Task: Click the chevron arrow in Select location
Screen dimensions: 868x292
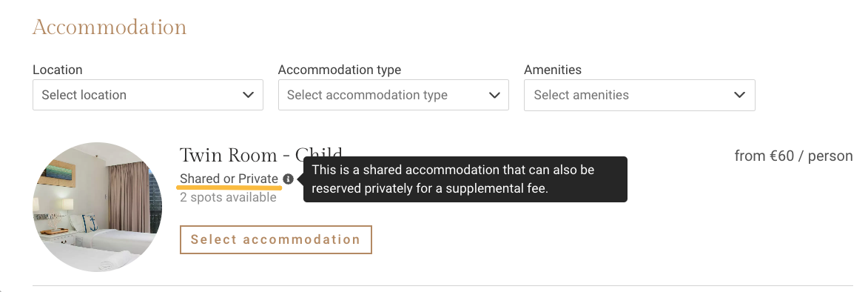Action: coord(248,95)
